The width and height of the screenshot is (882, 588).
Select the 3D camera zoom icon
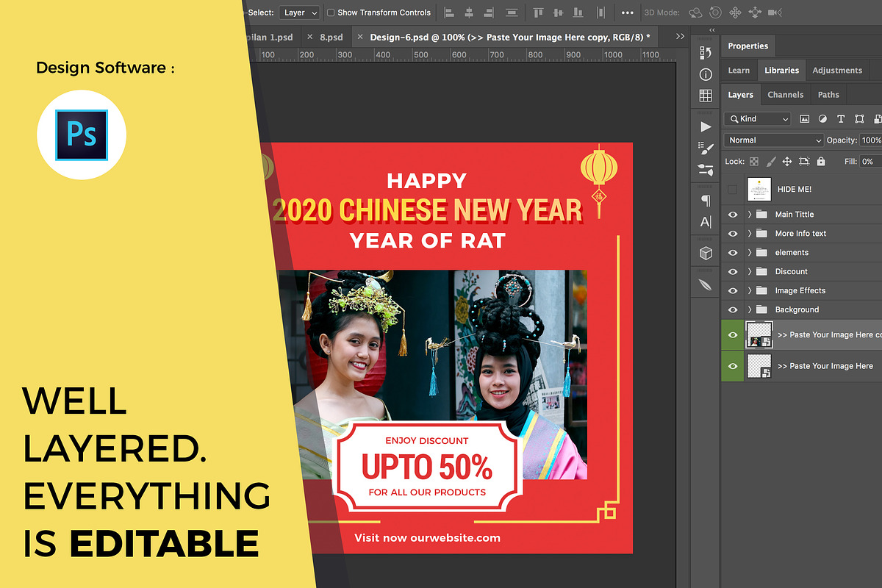(774, 12)
